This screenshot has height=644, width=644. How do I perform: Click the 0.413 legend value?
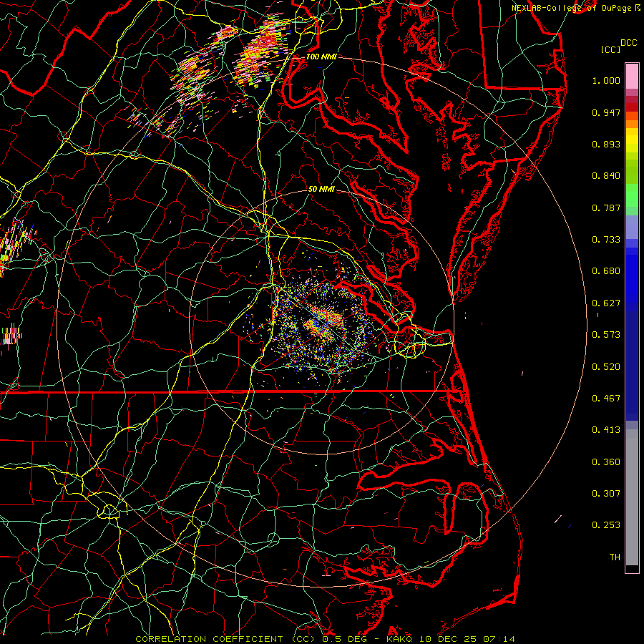(x=606, y=430)
